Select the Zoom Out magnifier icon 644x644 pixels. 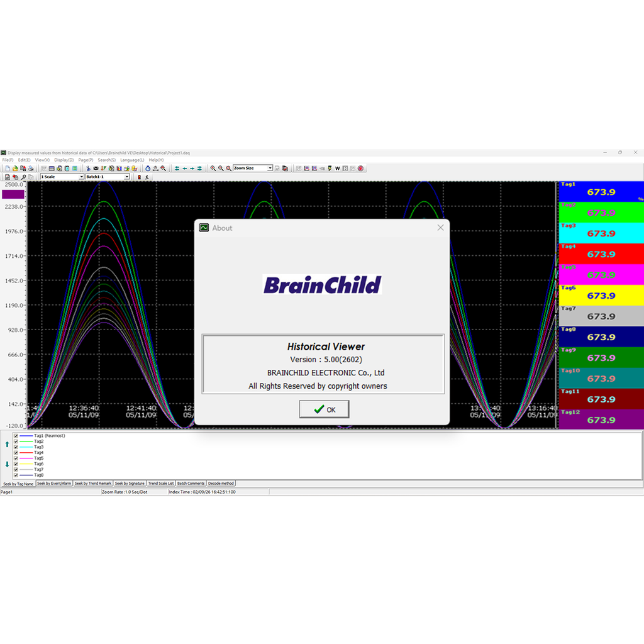pyautogui.click(x=219, y=168)
